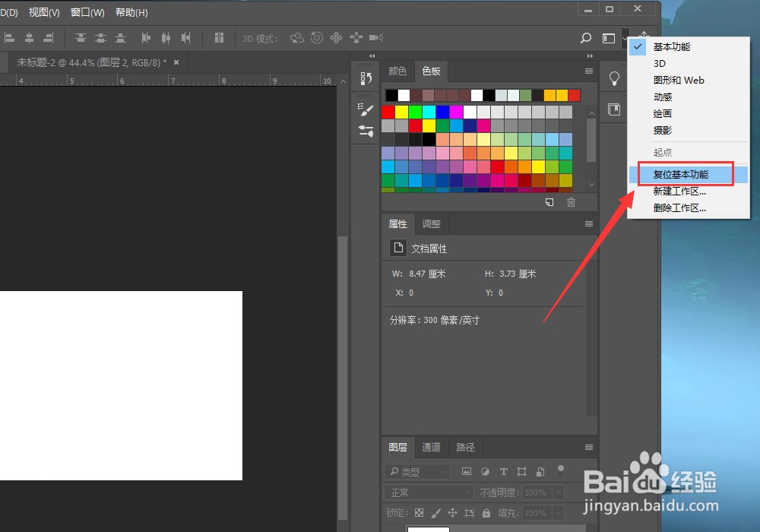Select the 3D slide object icon
760x532 pixels.
pos(356,38)
